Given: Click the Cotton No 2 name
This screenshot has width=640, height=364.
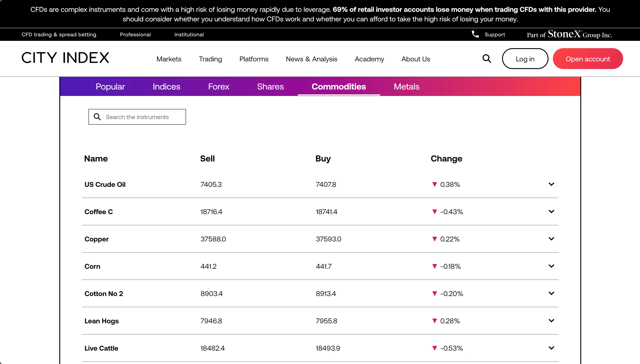Looking at the screenshot, I should point(104,293).
